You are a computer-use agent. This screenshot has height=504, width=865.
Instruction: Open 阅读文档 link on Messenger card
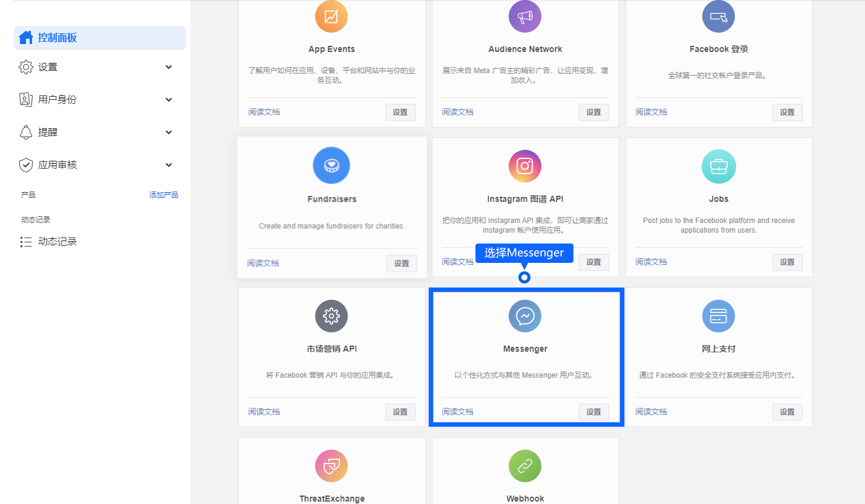(x=457, y=412)
